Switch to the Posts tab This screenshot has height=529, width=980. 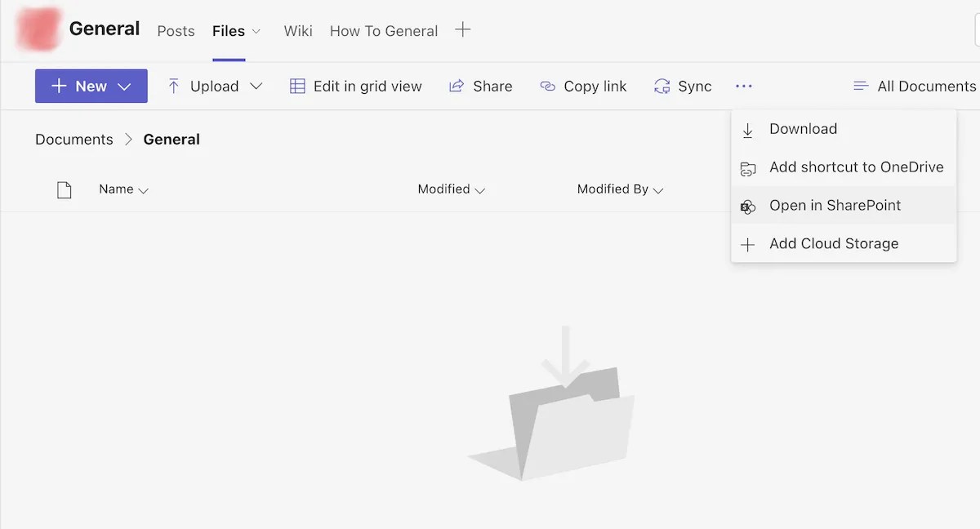point(176,31)
